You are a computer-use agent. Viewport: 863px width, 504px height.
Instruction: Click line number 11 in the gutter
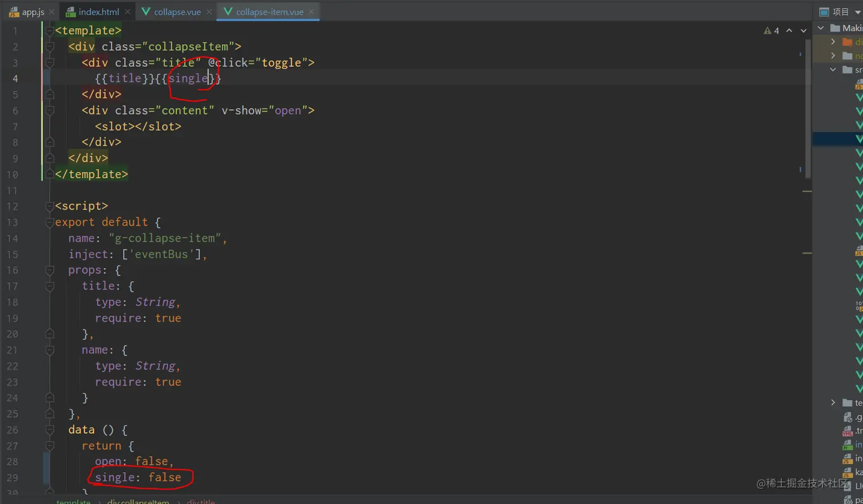tap(13, 190)
